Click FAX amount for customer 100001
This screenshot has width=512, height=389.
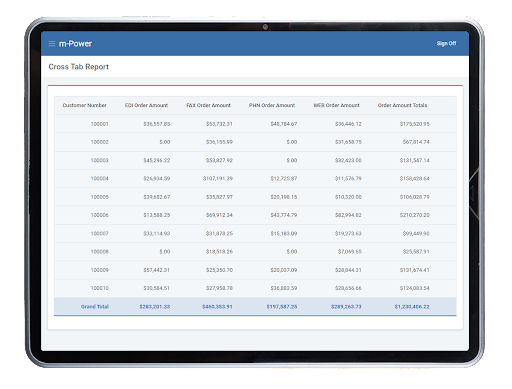(x=219, y=124)
